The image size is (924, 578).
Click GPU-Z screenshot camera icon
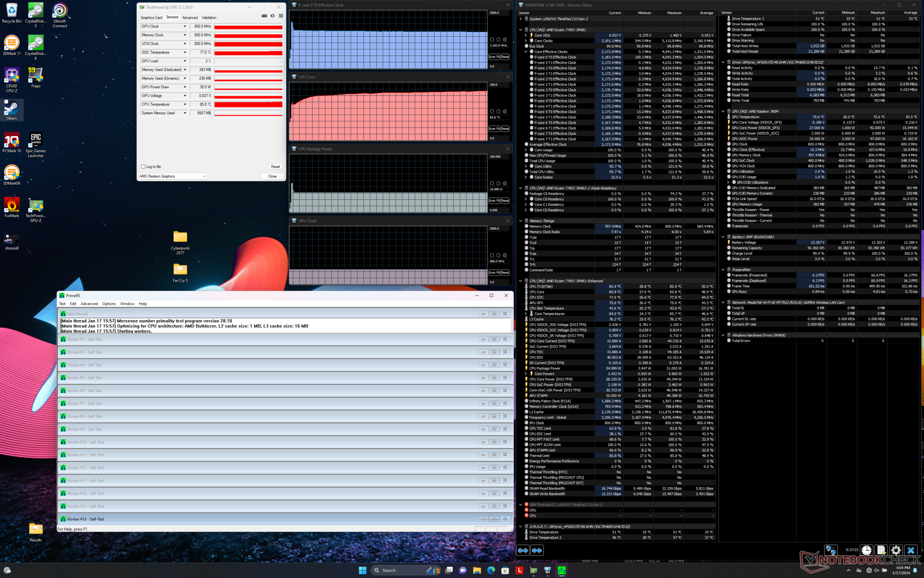tap(264, 16)
